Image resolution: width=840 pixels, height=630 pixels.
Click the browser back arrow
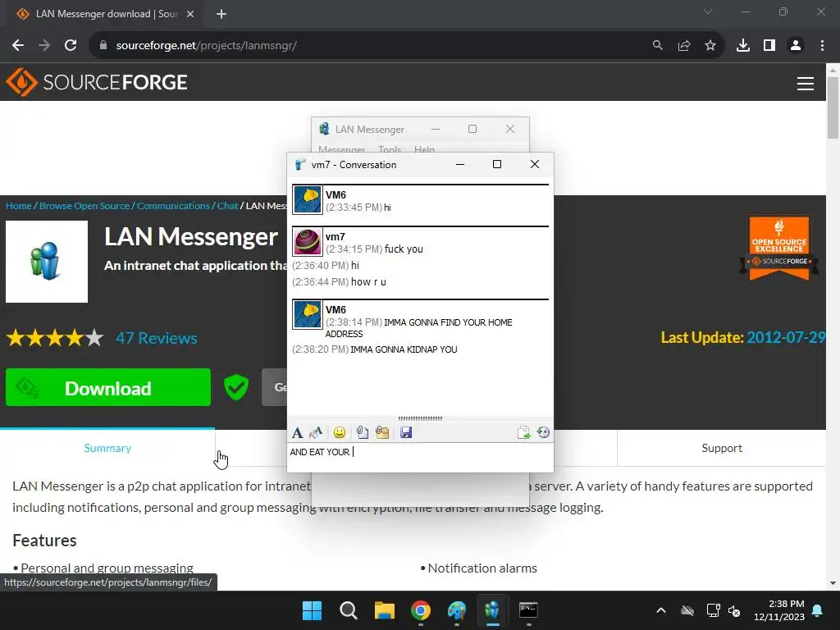[x=18, y=46]
